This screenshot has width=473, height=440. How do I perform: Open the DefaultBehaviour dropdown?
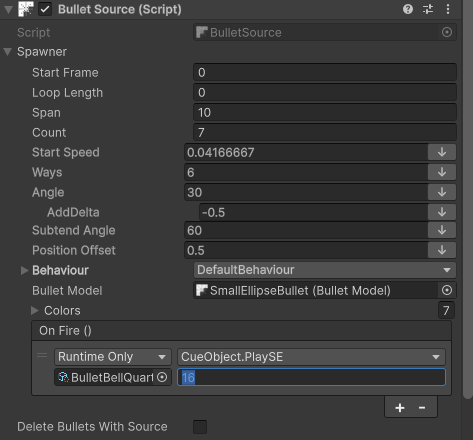tap(325, 270)
